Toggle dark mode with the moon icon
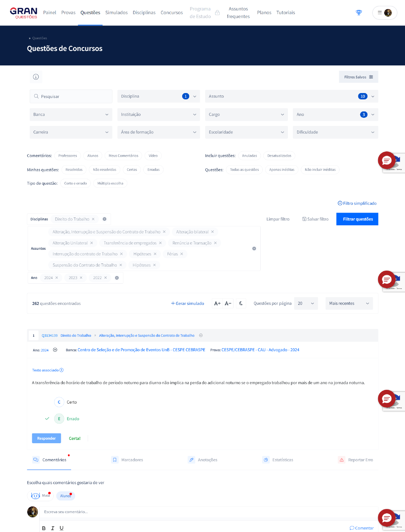The image size is (405, 532). pyautogui.click(x=241, y=303)
